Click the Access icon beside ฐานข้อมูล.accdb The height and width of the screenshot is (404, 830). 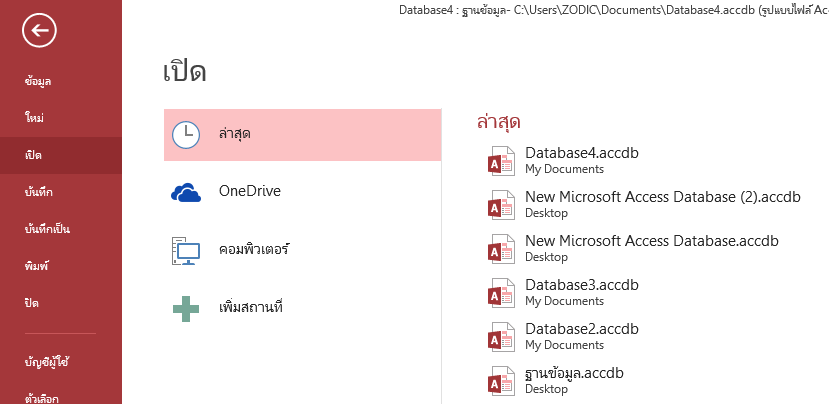pyautogui.click(x=499, y=381)
